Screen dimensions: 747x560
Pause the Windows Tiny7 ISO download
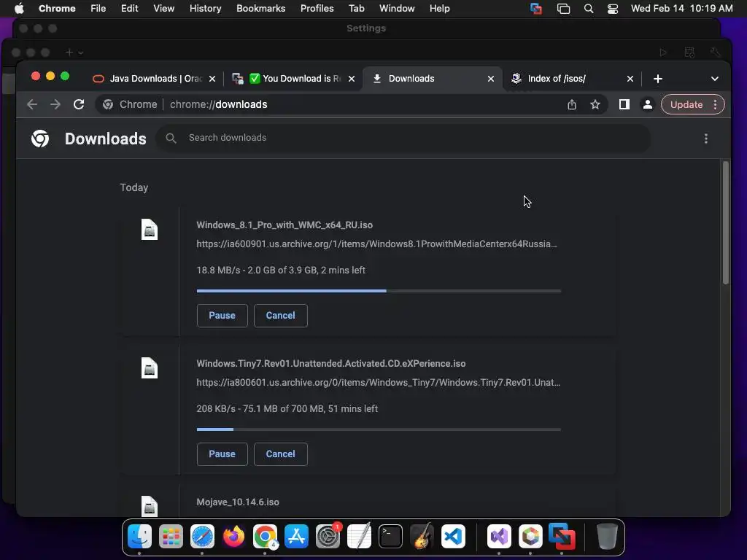222,454
